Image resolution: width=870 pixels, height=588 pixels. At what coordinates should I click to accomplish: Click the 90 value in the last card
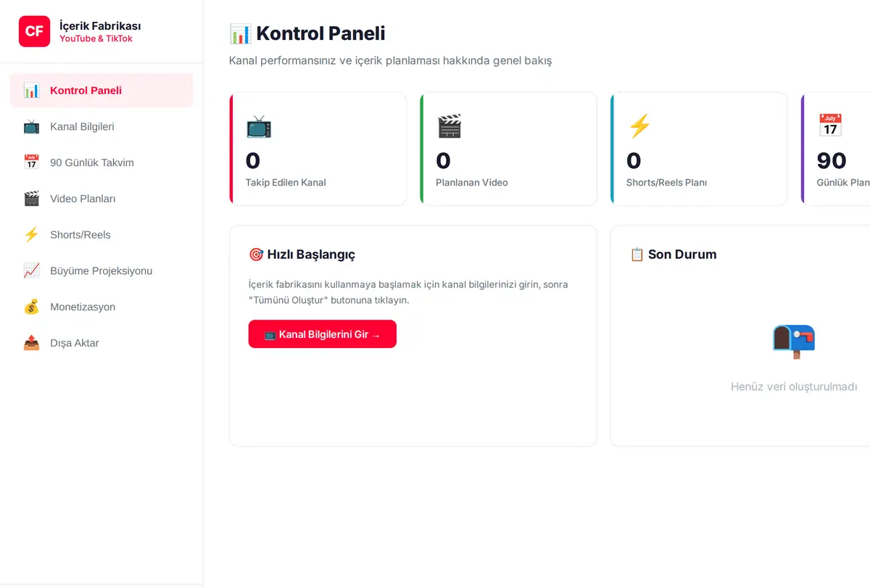click(x=832, y=160)
